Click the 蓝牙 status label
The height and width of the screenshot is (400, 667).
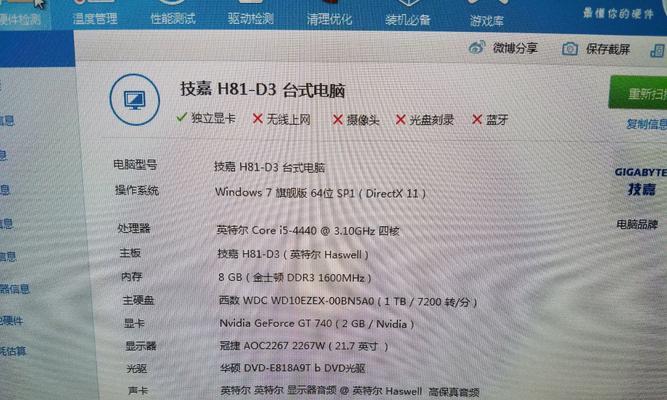tap(497, 120)
